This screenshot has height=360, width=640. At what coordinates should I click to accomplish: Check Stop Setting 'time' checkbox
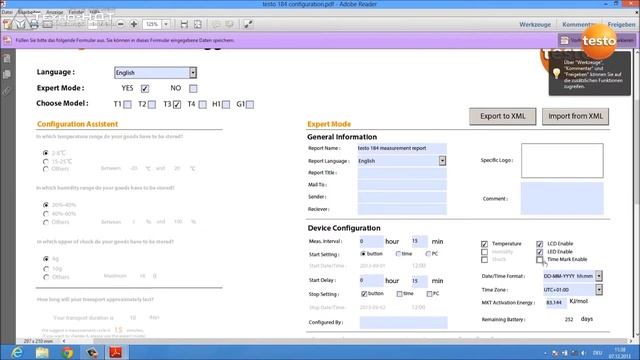pyautogui.click(x=399, y=294)
